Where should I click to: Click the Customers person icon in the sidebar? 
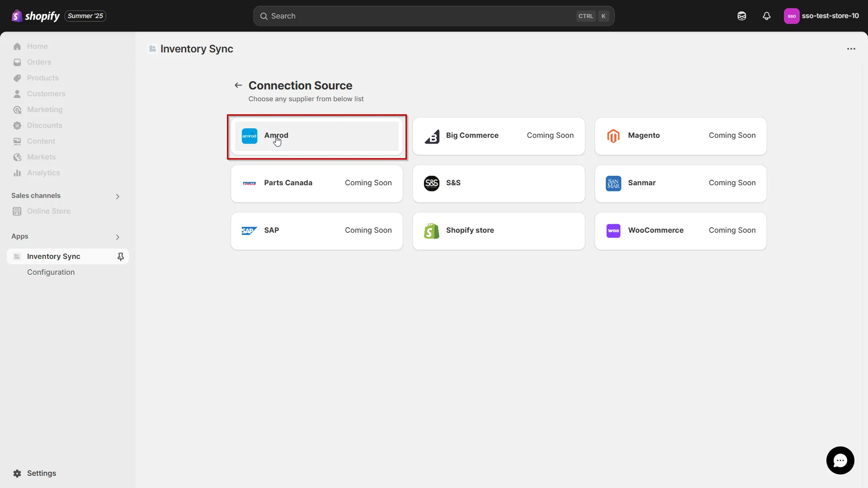pyautogui.click(x=17, y=94)
